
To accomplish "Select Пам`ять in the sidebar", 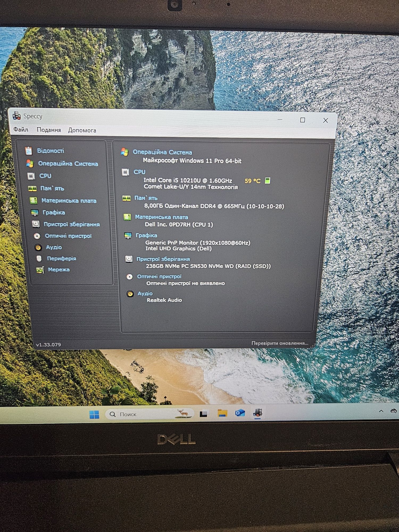I will [52, 188].
